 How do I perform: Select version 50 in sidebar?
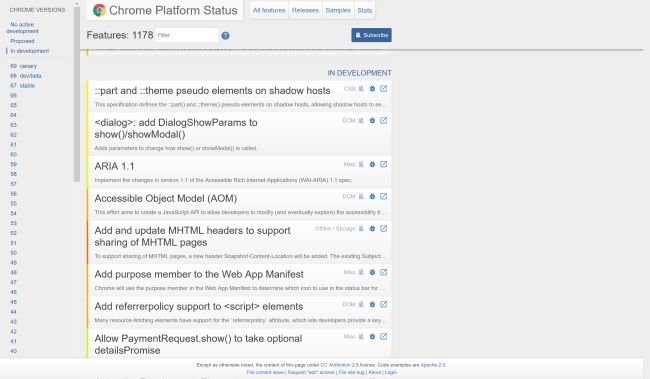click(x=13, y=253)
